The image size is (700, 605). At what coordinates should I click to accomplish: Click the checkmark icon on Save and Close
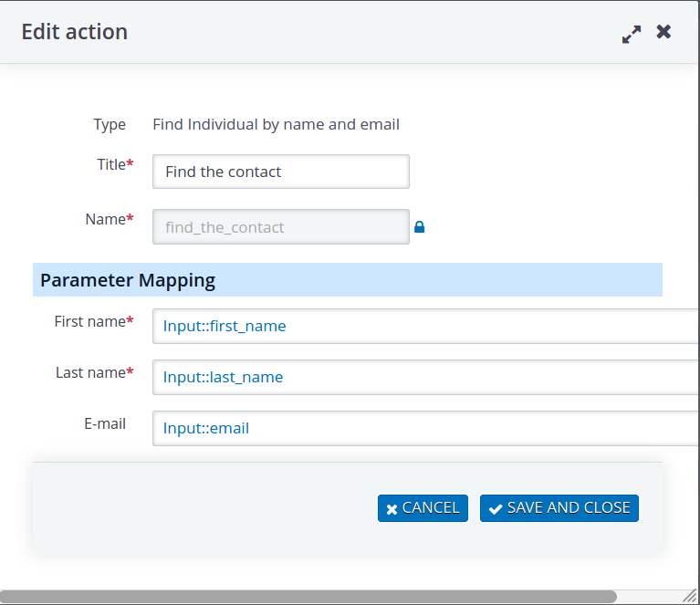[495, 508]
